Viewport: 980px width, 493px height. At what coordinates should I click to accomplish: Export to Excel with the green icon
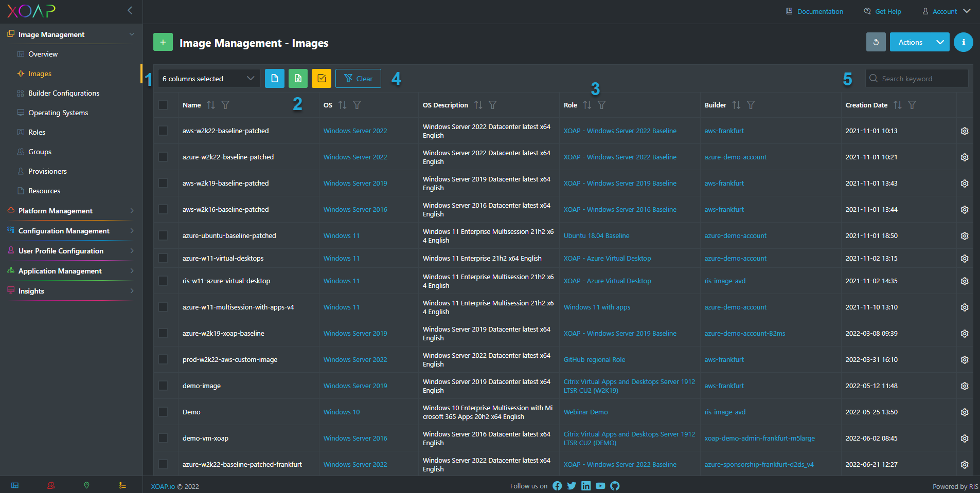pyautogui.click(x=298, y=79)
